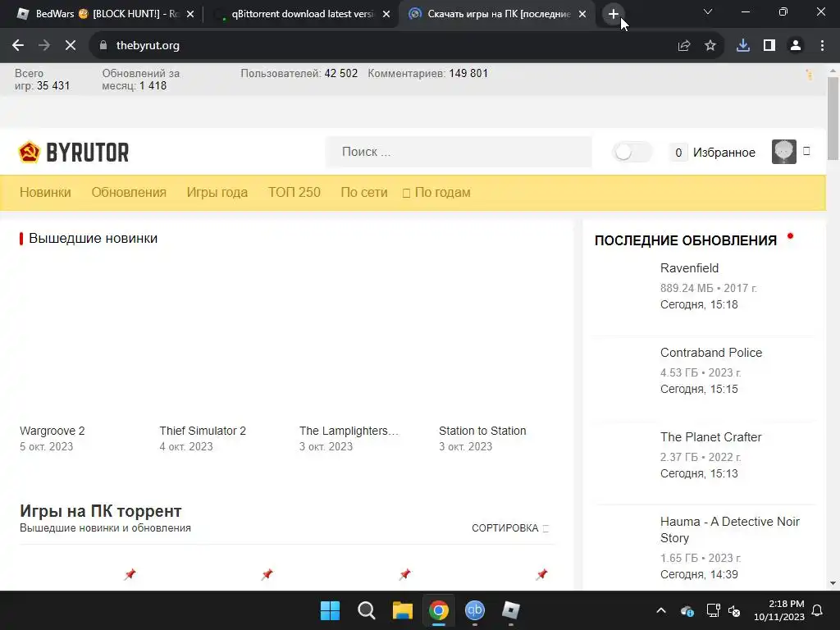This screenshot has width=840, height=630.
Task: Click the BYRUTOR logo
Action: 73,152
